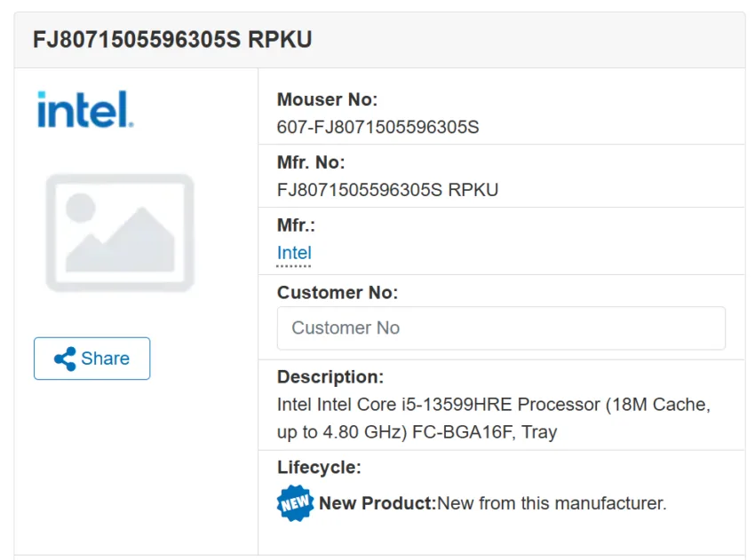Click the Intel brand logo
Screen dimensions: 755x560
point(85,109)
